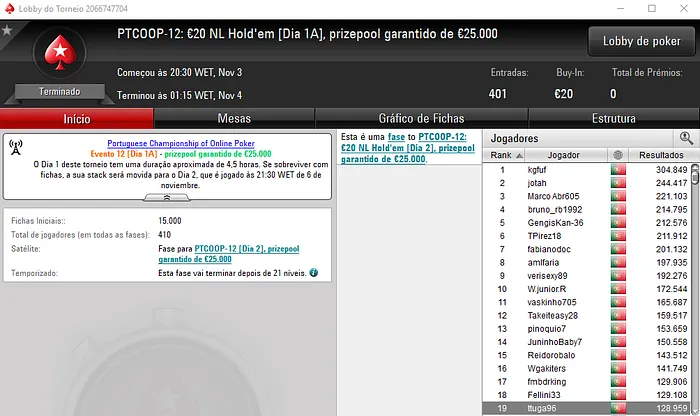This screenshot has width=700, height=416.
Task: Open the Gráfico de Fichas tab
Action: click(421, 119)
